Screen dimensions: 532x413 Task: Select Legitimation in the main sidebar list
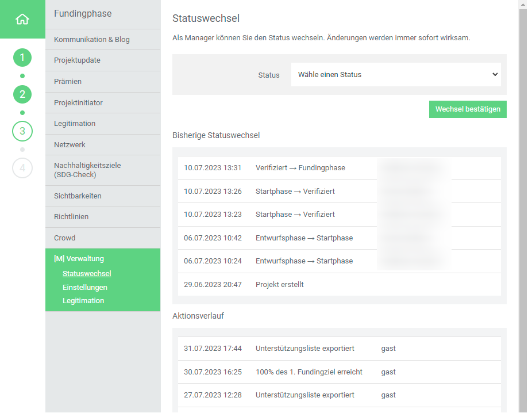coord(75,124)
